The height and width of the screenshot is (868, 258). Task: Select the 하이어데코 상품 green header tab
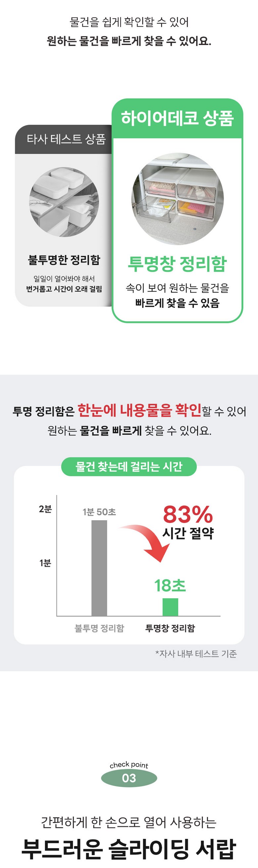177,118
